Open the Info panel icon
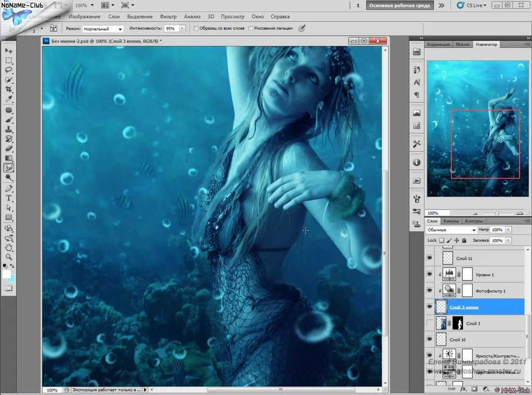The image size is (532, 395). click(x=417, y=163)
